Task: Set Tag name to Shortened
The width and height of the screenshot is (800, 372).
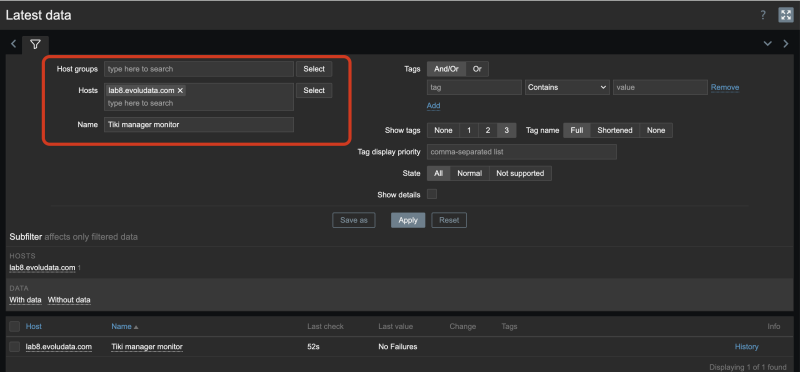Action: 614,131
